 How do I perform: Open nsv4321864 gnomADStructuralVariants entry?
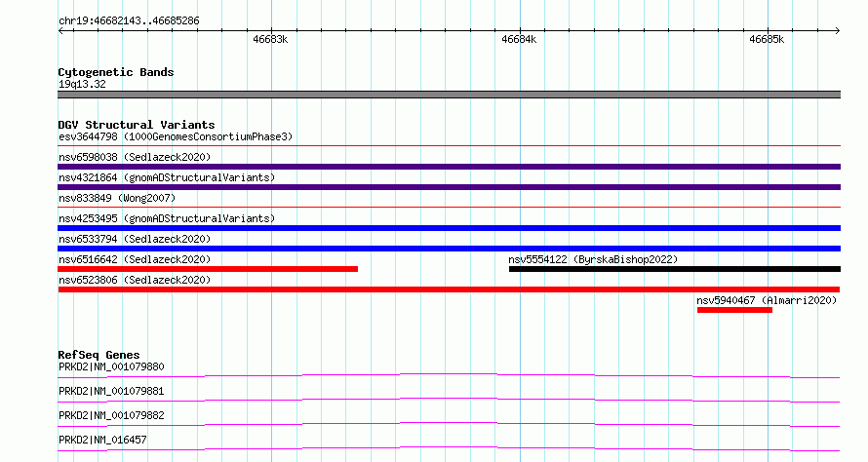coord(167,177)
